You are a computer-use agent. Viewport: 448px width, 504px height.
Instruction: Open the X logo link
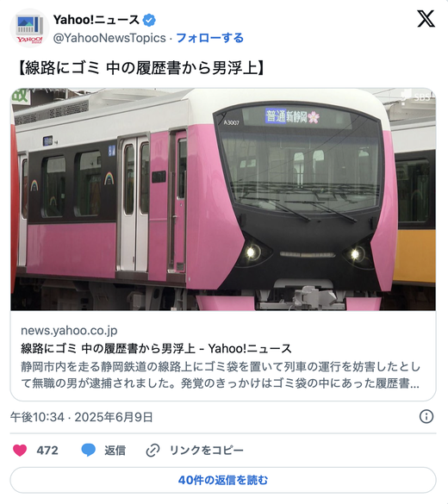point(426,19)
